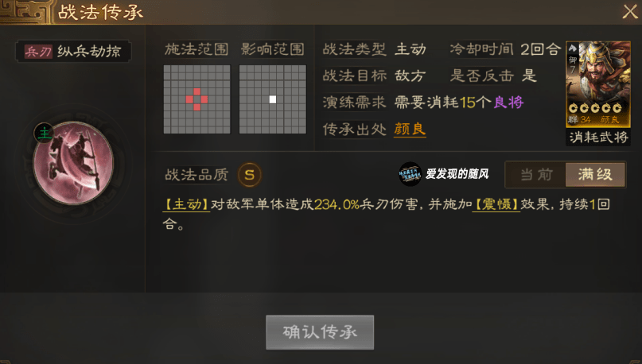Switch to 满级 max level view
642x364 pixels.
[595, 175]
